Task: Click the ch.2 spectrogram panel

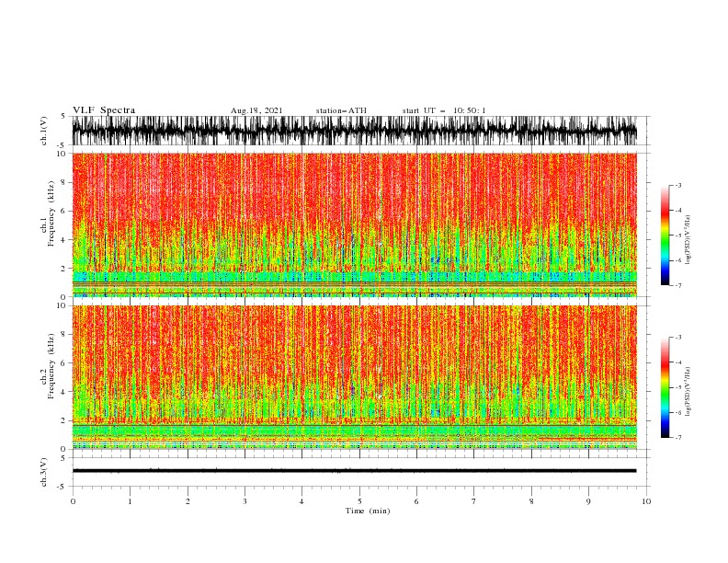Action: click(x=355, y=377)
